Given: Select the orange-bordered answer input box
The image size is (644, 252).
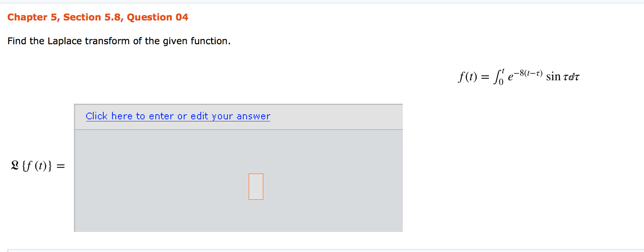Looking at the screenshot, I should (x=255, y=186).
